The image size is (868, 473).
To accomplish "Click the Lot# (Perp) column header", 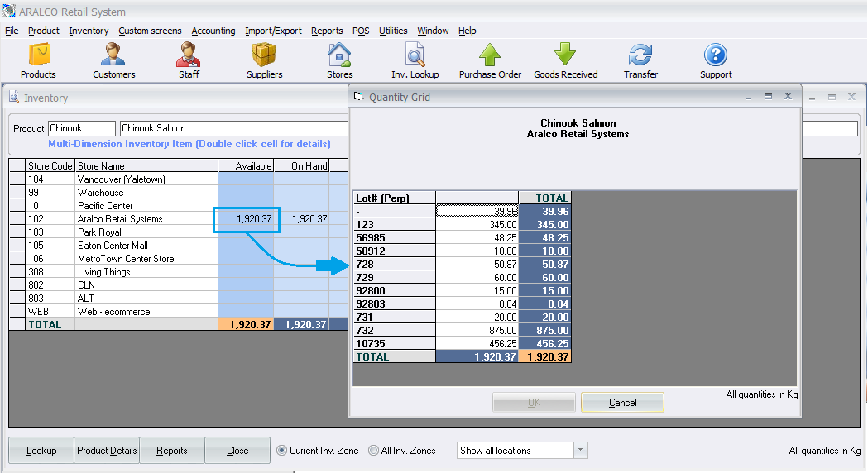I will [x=394, y=198].
